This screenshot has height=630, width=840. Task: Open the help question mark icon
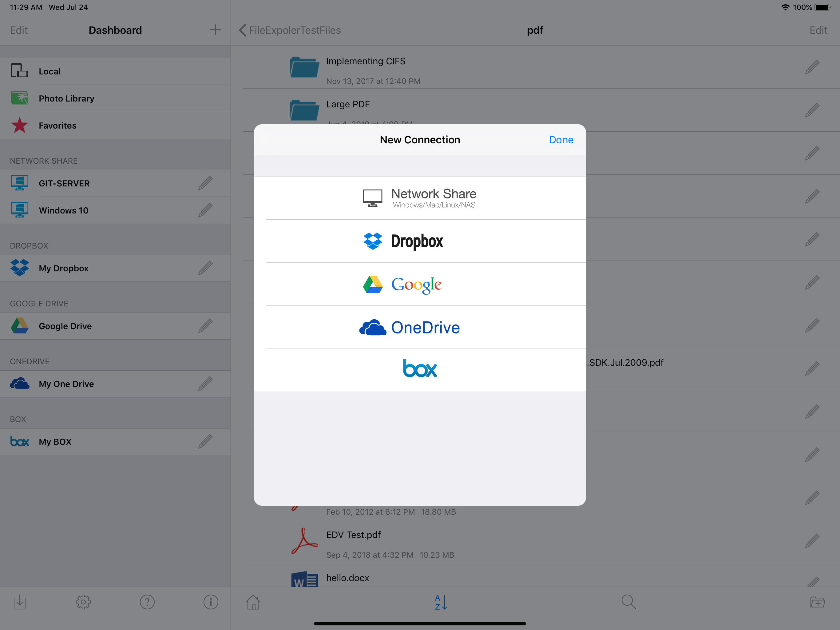tap(147, 602)
